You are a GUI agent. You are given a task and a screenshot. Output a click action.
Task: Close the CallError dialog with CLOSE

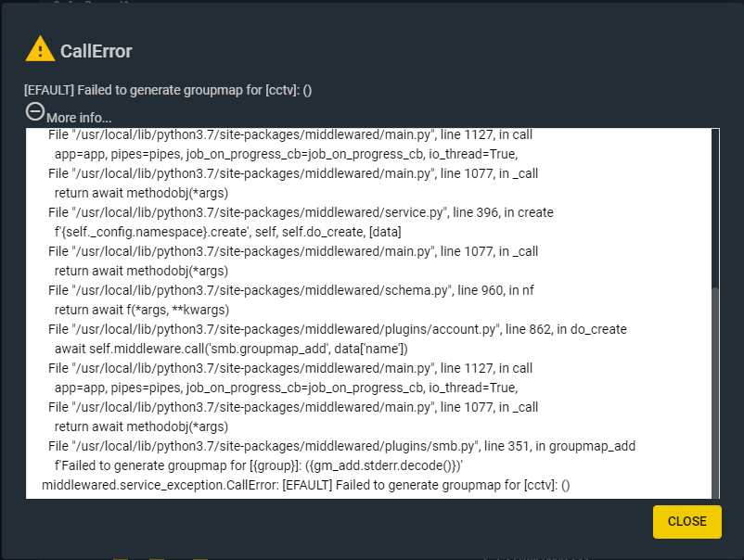(x=687, y=522)
